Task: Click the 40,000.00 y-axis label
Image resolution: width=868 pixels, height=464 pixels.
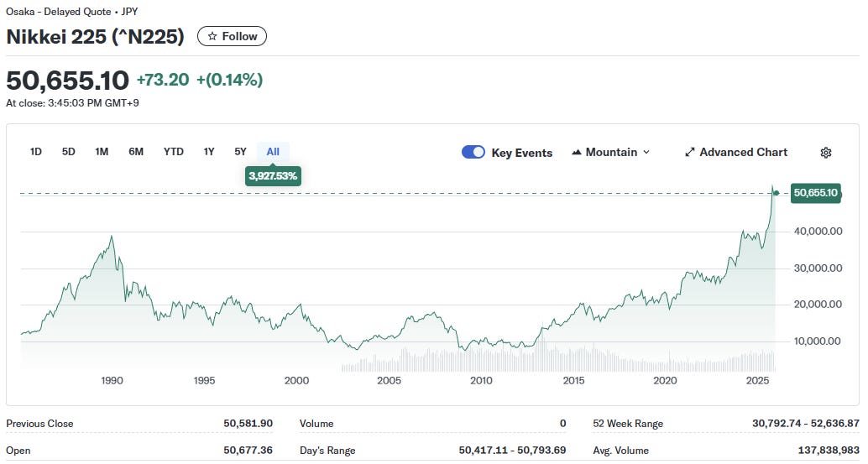Action: [818, 232]
